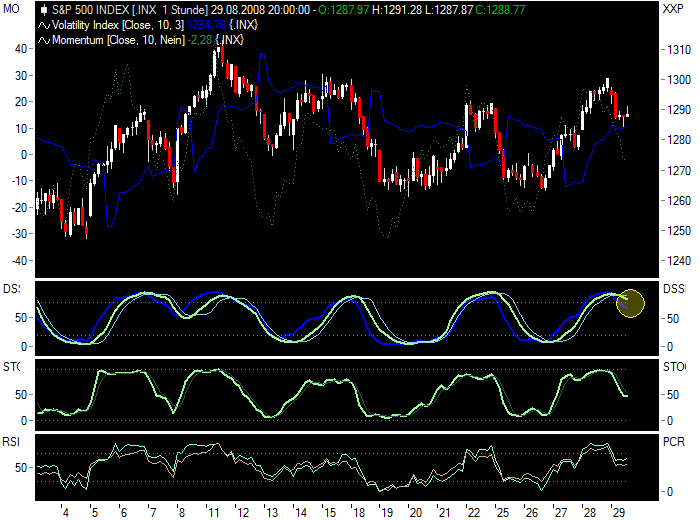Click date tick '11 on time axis
700x520 pixels.
(213, 512)
